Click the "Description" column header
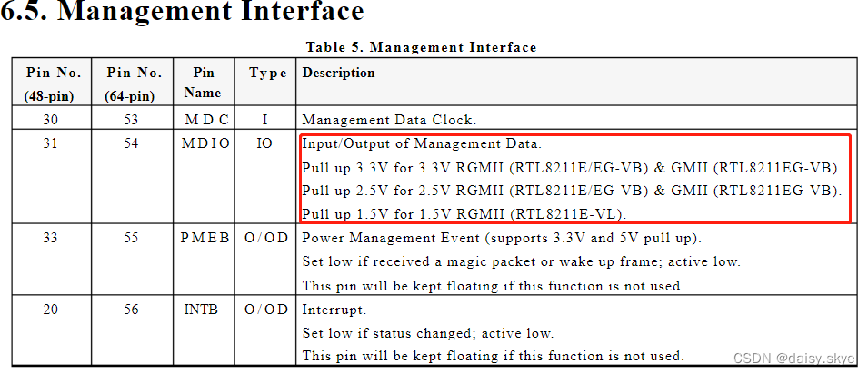The width and height of the screenshot is (868, 374). tap(338, 73)
